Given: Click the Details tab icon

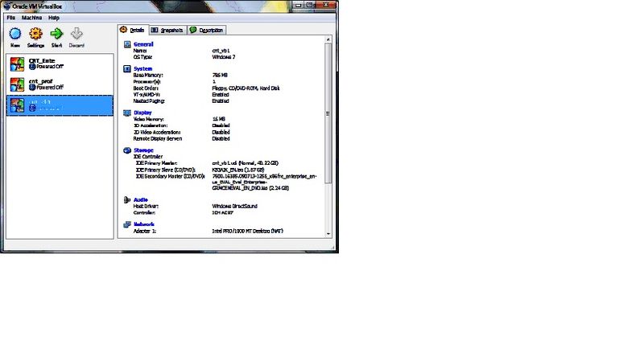Looking at the screenshot, I should (123, 30).
